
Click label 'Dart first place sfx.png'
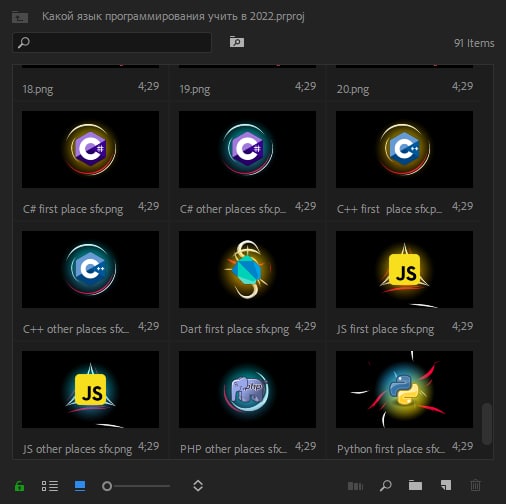pyautogui.click(x=234, y=329)
